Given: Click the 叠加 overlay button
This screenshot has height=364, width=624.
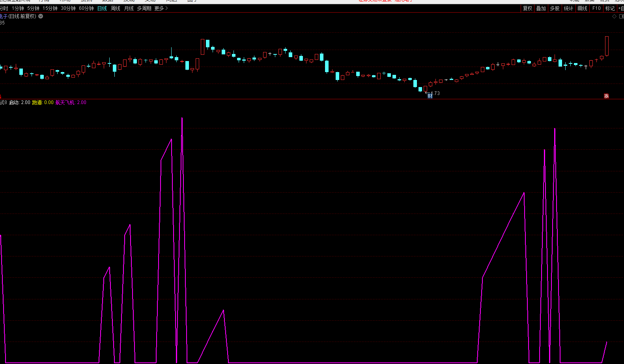Looking at the screenshot, I should pos(541,8).
